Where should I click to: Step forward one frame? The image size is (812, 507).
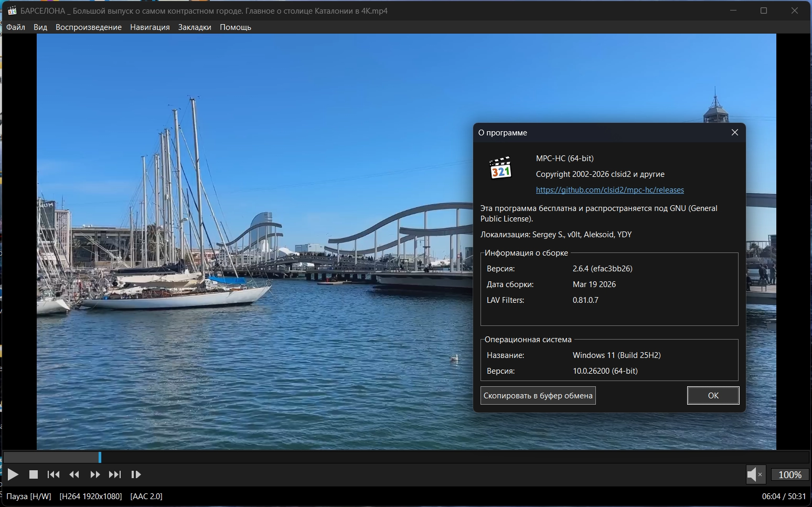[136, 474]
